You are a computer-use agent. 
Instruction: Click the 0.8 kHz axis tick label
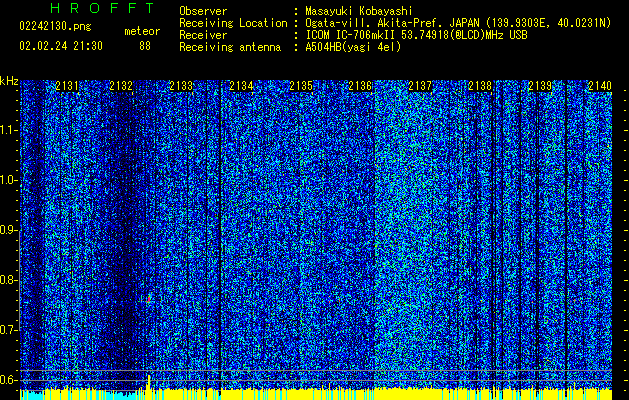[x=9, y=280]
